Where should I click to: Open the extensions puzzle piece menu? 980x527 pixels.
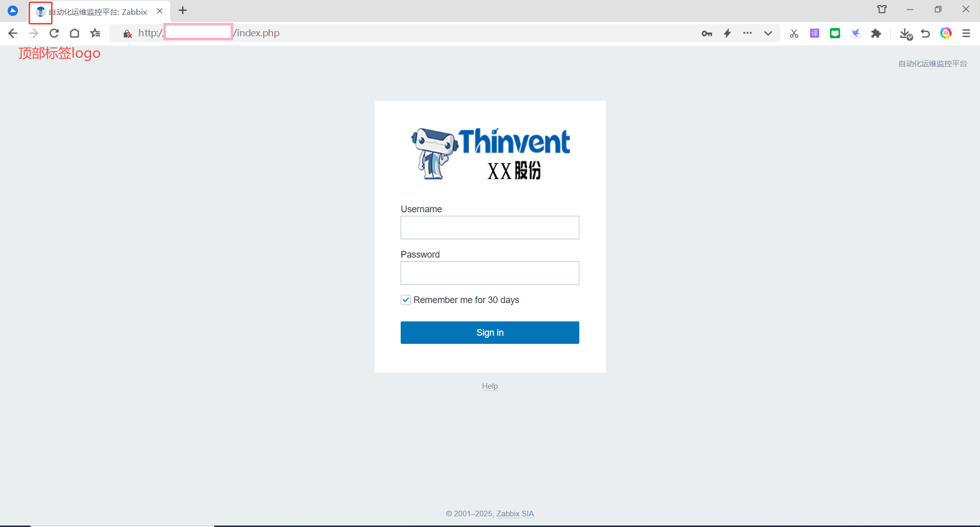coord(876,33)
